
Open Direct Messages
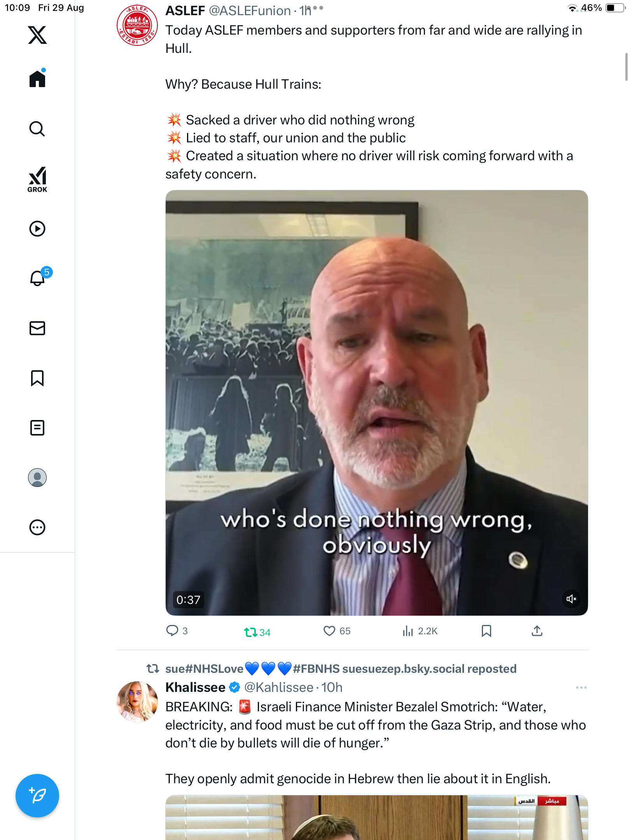coord(37,328)
